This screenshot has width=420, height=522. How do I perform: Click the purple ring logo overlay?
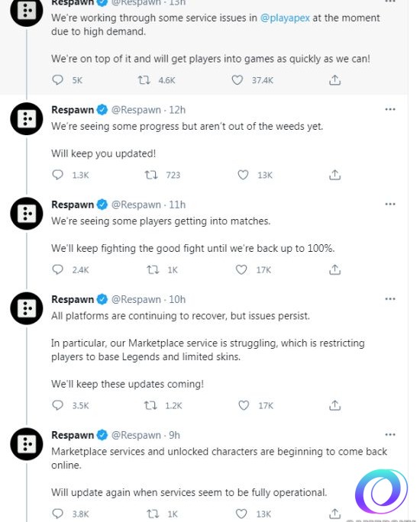pos(381,491)
